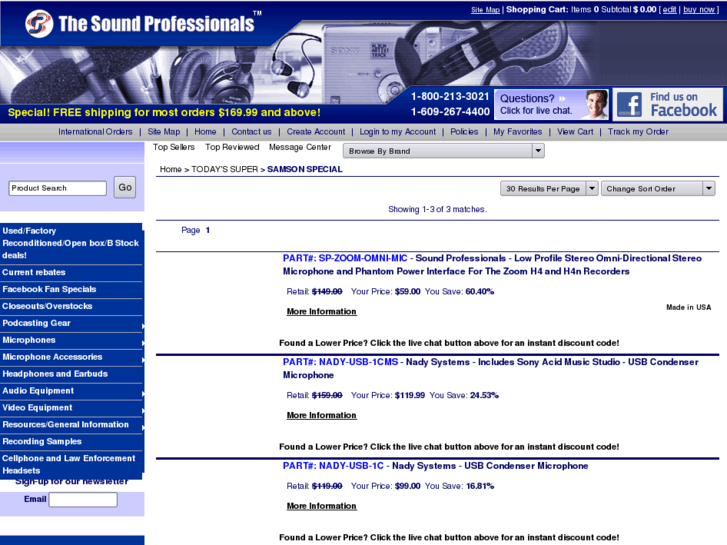Viewport: 727px width, 545px height.
Task: Select Create Account
Action: pyautogui.click(x=316, y=132)
